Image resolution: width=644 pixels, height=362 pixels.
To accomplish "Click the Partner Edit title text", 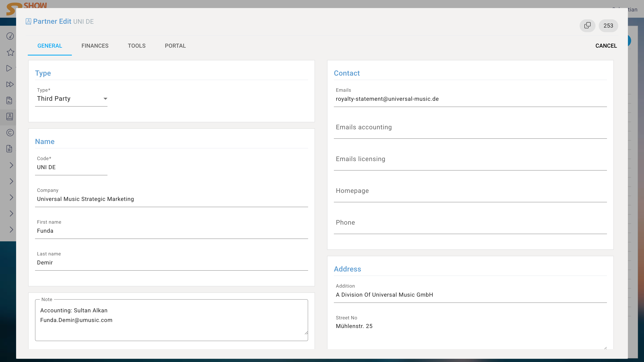I will pos(52,22).
